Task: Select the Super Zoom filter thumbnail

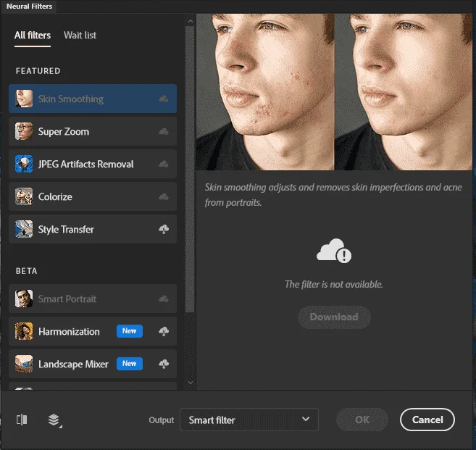Action: 24,131
